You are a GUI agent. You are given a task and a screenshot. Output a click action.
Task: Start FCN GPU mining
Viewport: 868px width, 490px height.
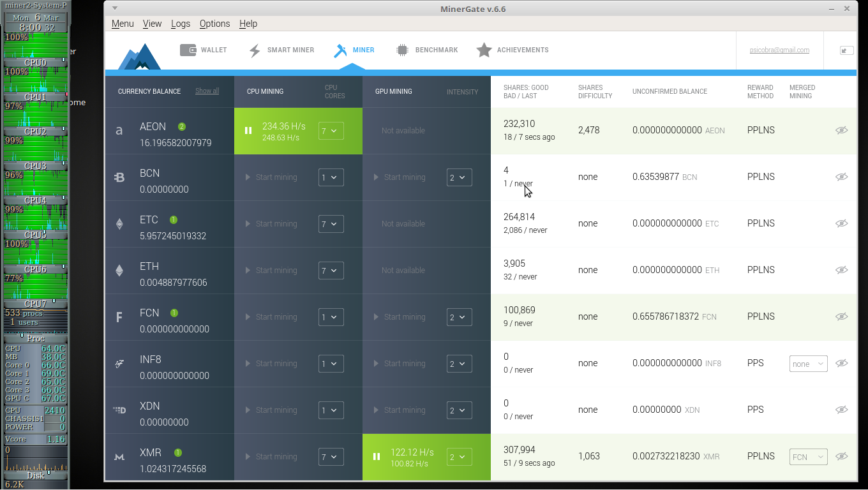400,317
